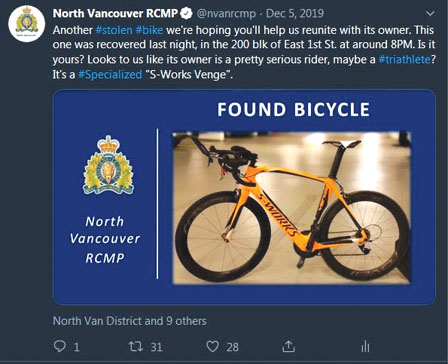Open the #Specialized hashtag link

[110, 74]
